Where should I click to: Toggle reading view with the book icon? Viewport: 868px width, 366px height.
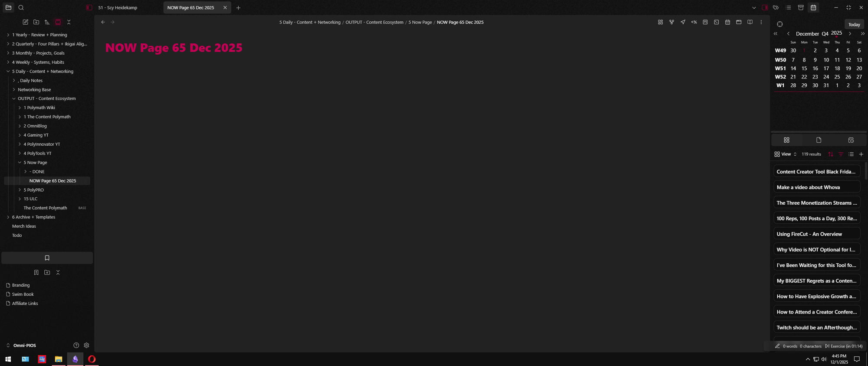750,22
